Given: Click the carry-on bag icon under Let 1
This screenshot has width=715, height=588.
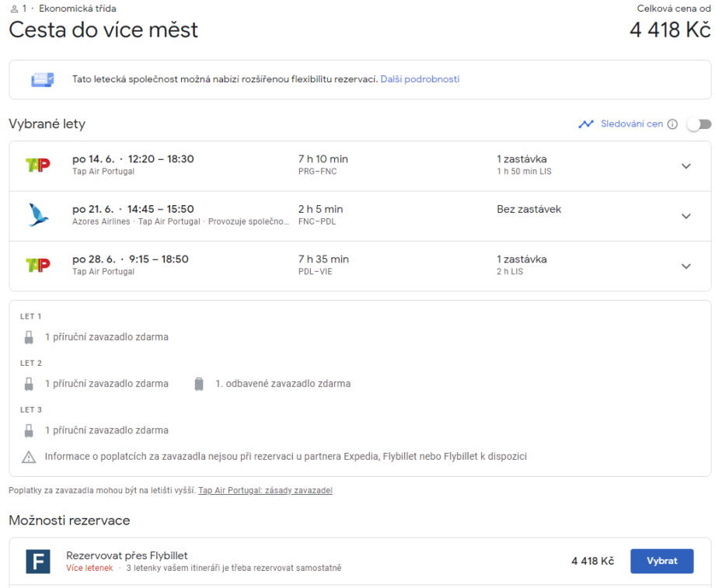Looking at the screenshot, I should point(29,337).
